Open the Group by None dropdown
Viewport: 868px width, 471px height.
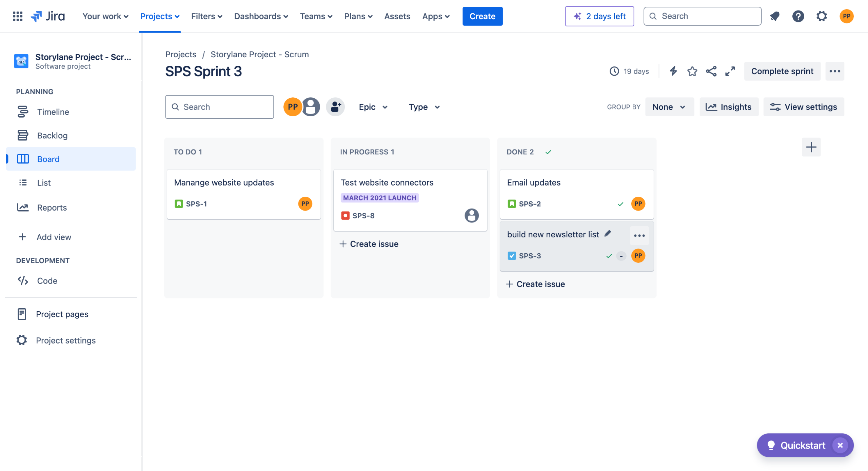click(669, 107)
